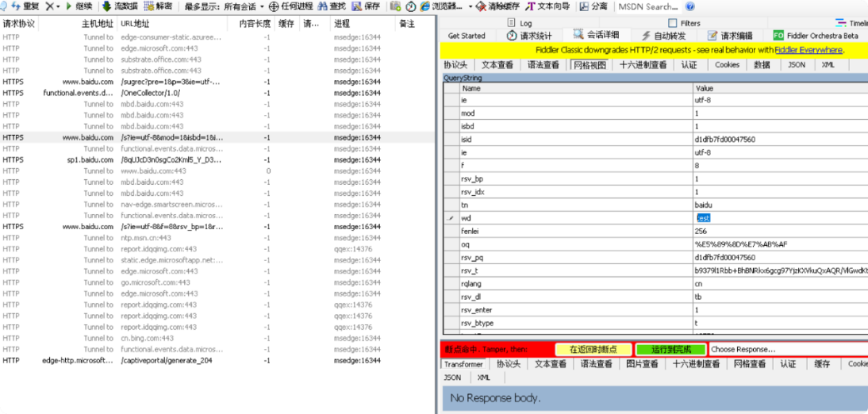This screenshot has width=868, height=414.
Task: Open the Filters tab
Action: coord(684,23)
